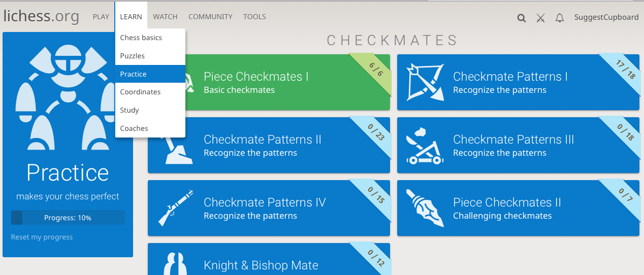Select Chess basics from Learn menu
This screenshot has height=275, width=644.
[x=141, y=38]
